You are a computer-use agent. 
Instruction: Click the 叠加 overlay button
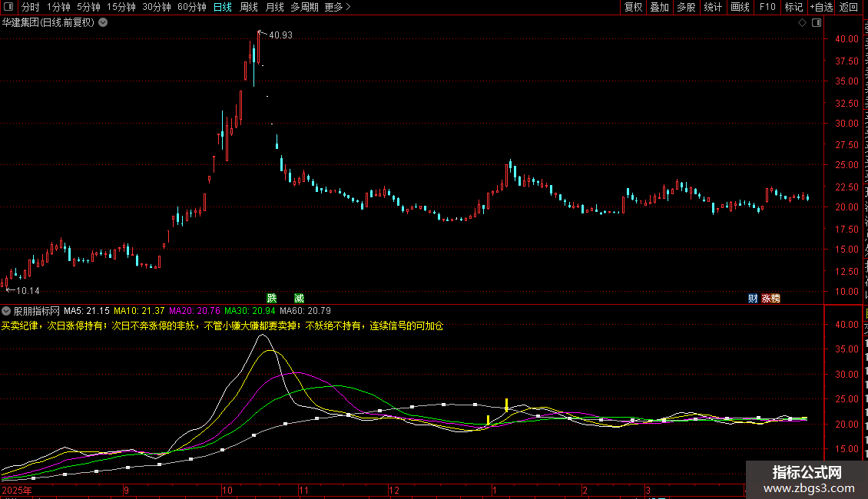click(x=660, y=7)
